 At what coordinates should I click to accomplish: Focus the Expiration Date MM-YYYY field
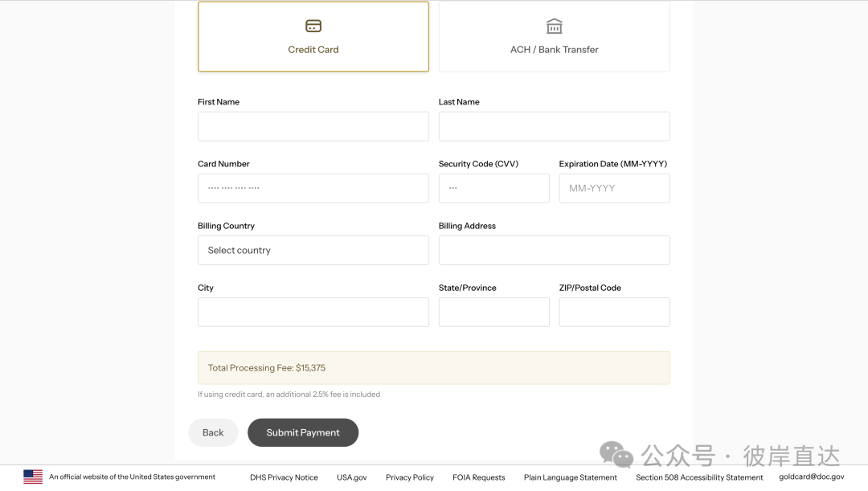[615, 188]
